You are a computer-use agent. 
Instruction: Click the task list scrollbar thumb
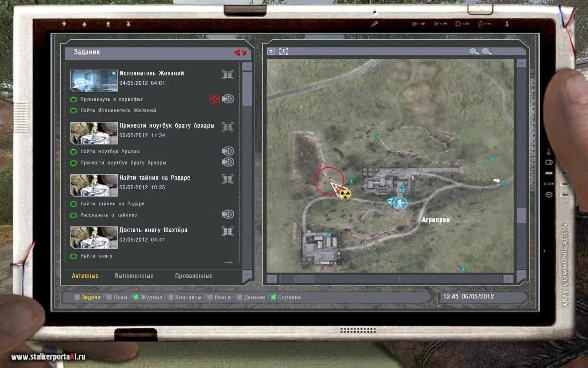[247, 89]
